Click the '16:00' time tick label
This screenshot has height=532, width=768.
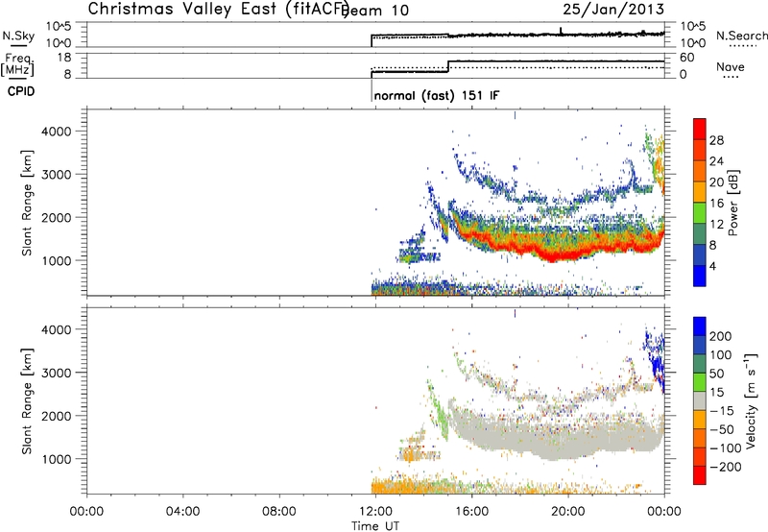pos(471,512)
